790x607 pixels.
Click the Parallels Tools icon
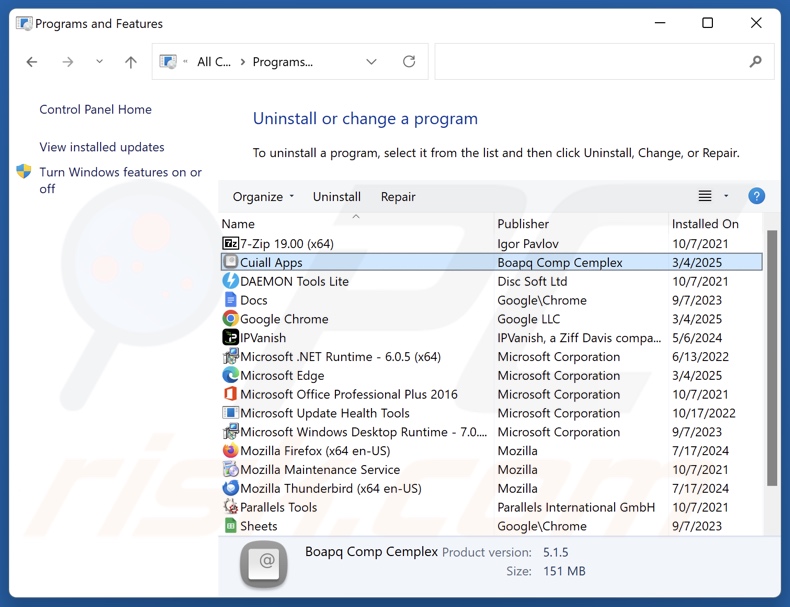pos(230,506)
